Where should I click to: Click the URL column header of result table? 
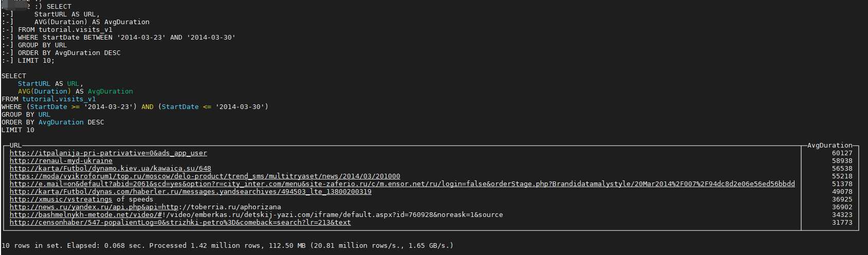point(16,145)
